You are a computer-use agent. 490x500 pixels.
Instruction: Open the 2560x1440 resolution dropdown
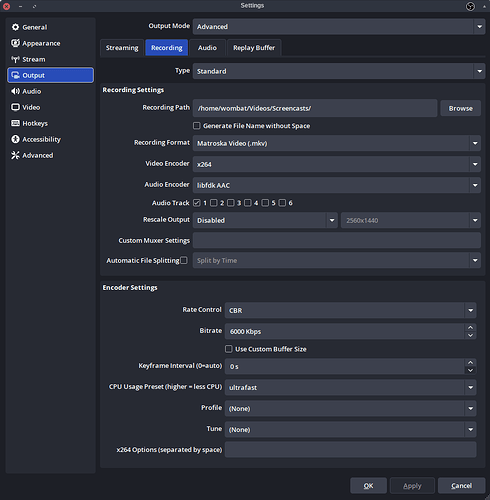coord(411,220)
